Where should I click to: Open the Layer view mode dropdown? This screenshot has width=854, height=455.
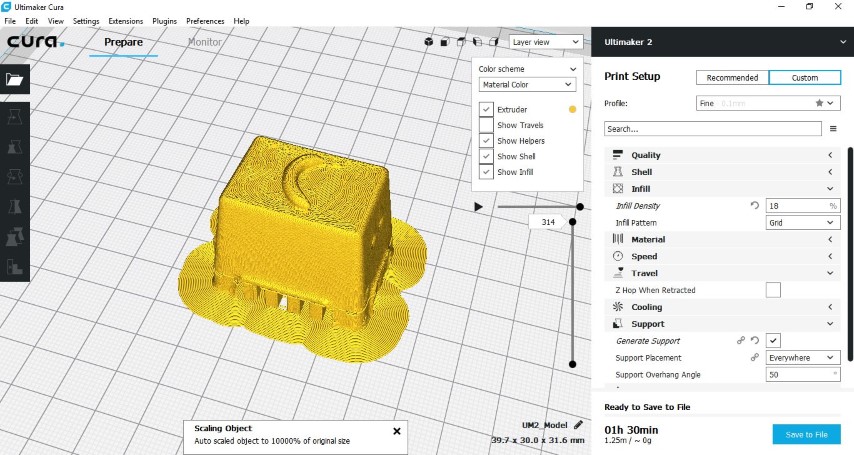tap(546, 42)
